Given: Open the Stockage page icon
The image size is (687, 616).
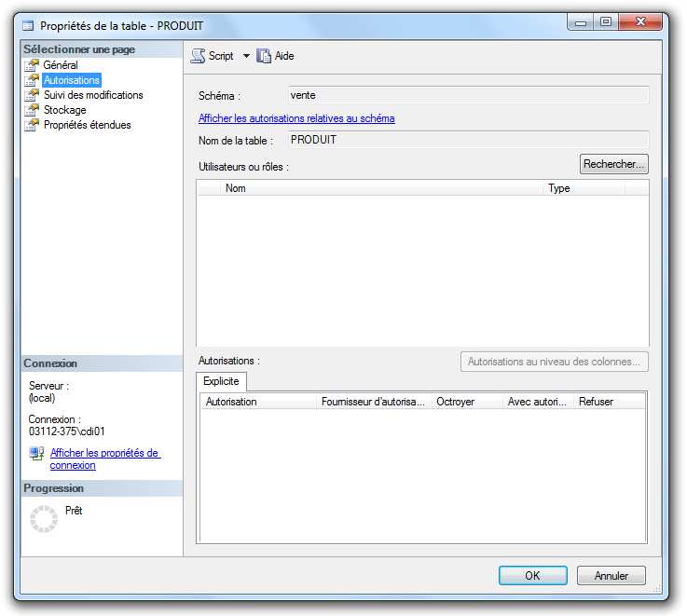Looking at the screenshot, I should (32, 110).
